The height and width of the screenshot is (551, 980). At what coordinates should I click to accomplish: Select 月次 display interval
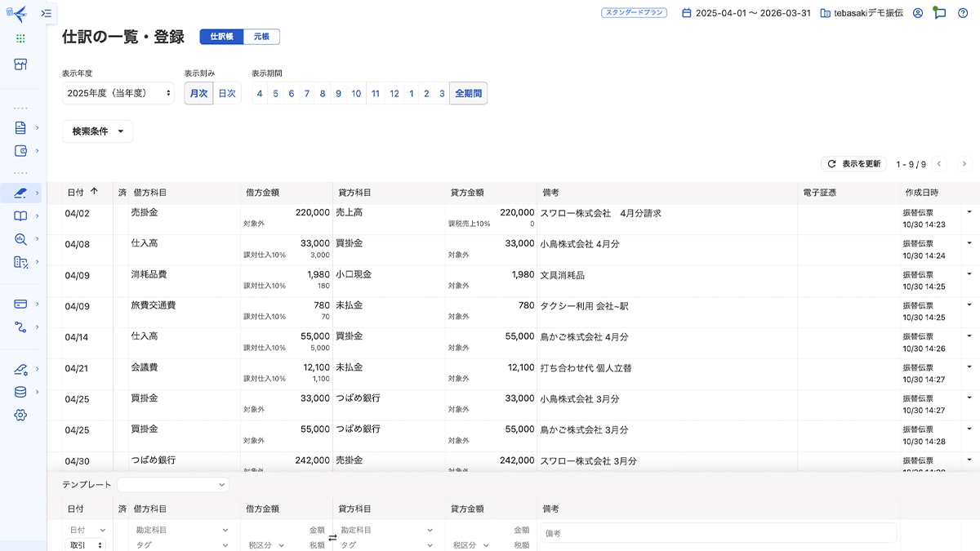pos(198,94)
